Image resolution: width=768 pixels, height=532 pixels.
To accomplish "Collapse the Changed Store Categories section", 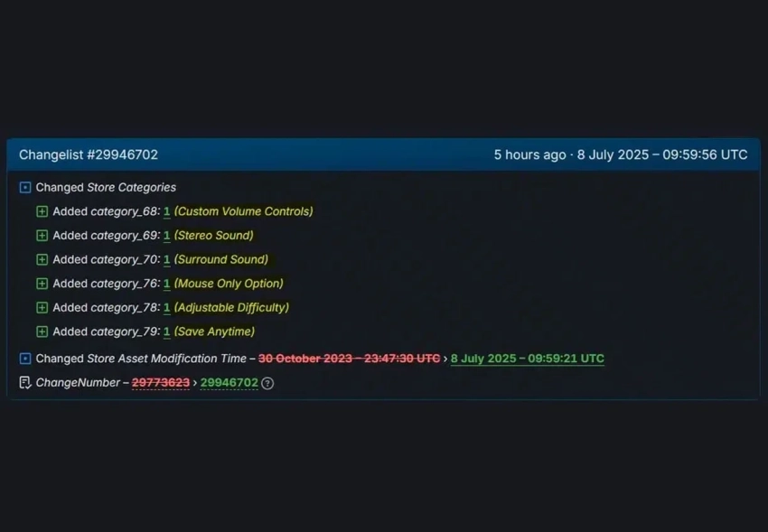I will 25,188.
